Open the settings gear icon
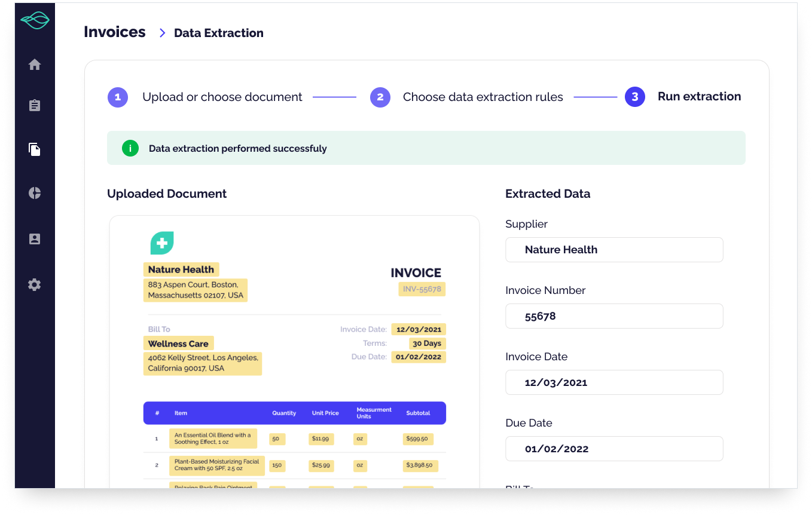 click(35, 284)
